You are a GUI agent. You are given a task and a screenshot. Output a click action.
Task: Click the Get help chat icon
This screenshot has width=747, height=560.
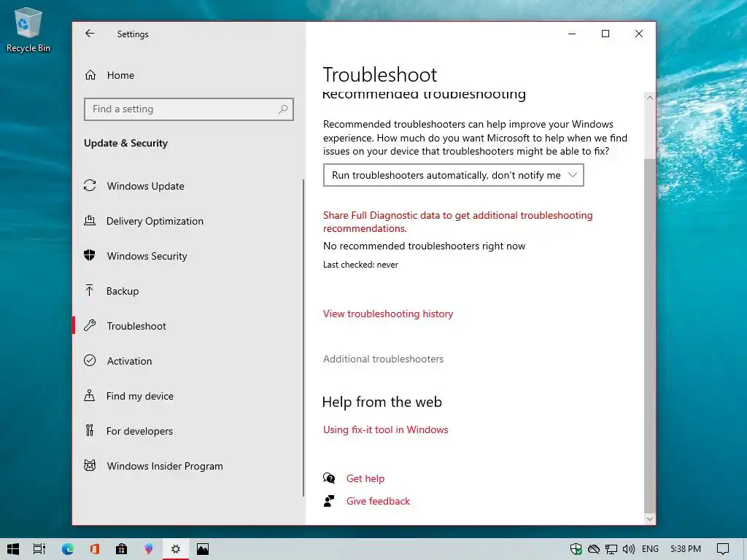[329, 478]
